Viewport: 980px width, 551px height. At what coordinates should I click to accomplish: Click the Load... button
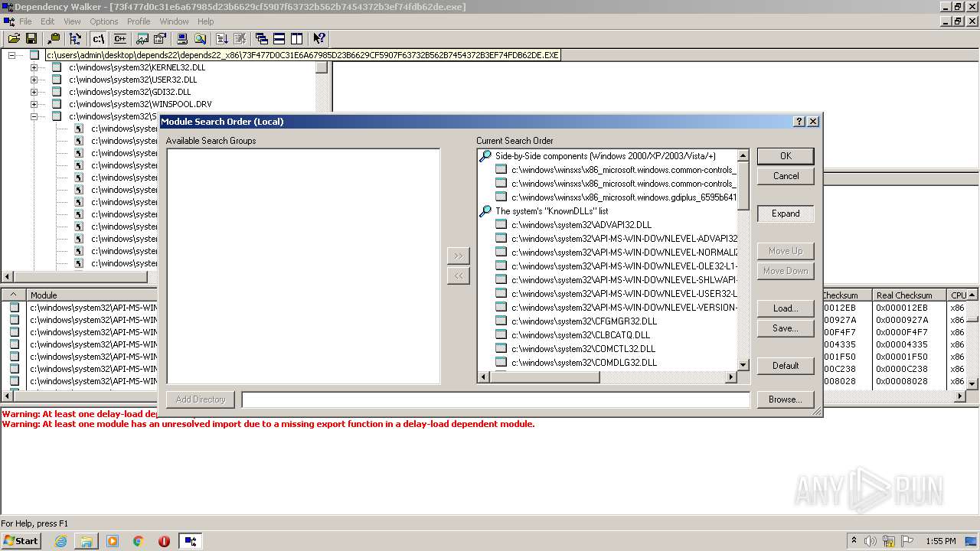click(x=786, y=308)
